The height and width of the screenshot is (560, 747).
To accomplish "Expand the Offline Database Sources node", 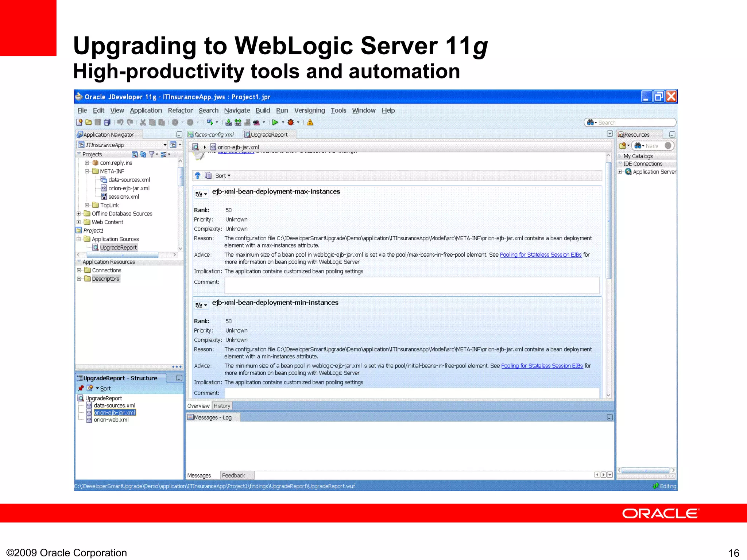I will (x=79, y=214).
